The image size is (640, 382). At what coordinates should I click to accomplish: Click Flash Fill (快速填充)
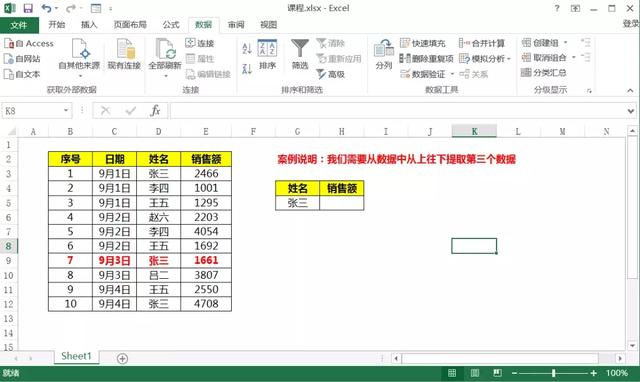pos(423,43)
